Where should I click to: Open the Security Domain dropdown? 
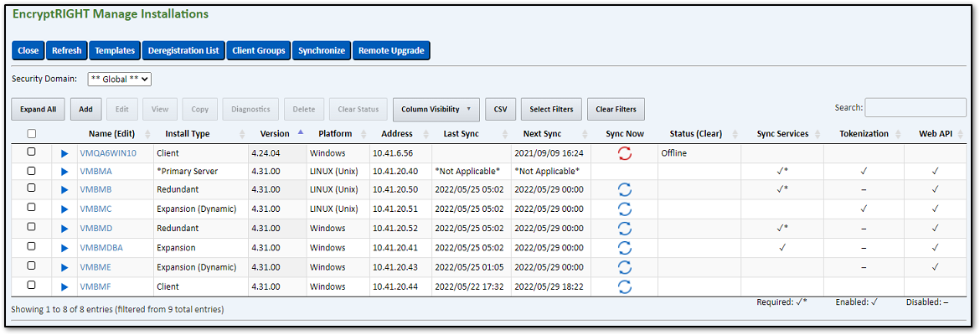coord(119,79)
